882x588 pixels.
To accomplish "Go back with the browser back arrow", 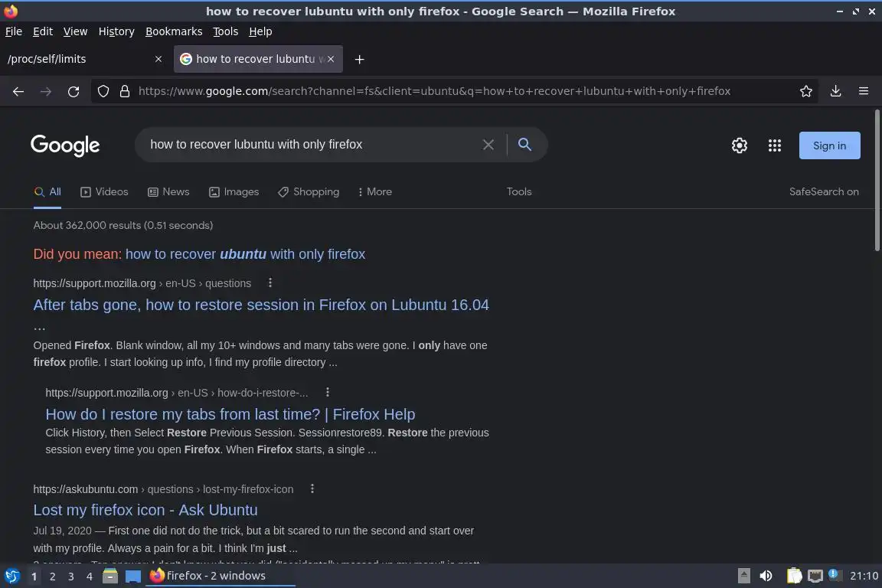I will coord(18,91).
